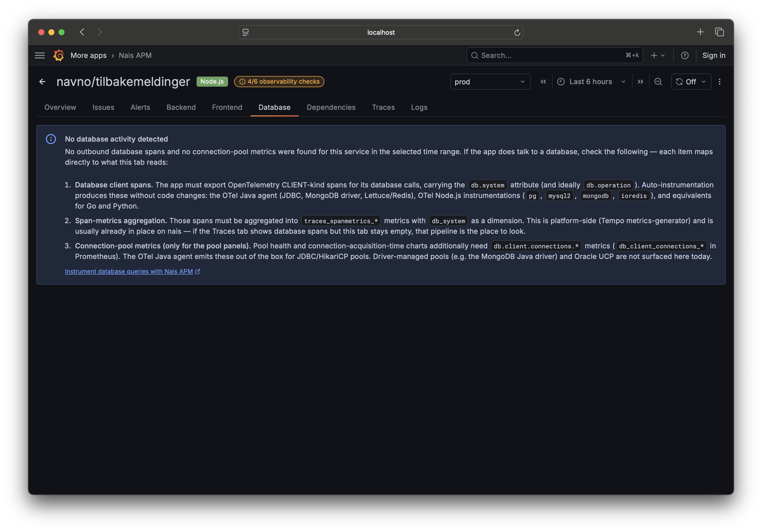Image resolution: width=762 pixels, height=532 pixels.
Task: Expand the auto-refresh Off interval chevron
Action: point(703,82)
